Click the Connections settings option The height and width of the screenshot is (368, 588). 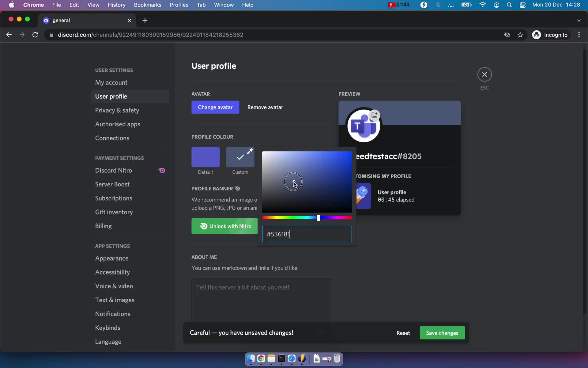113,138
